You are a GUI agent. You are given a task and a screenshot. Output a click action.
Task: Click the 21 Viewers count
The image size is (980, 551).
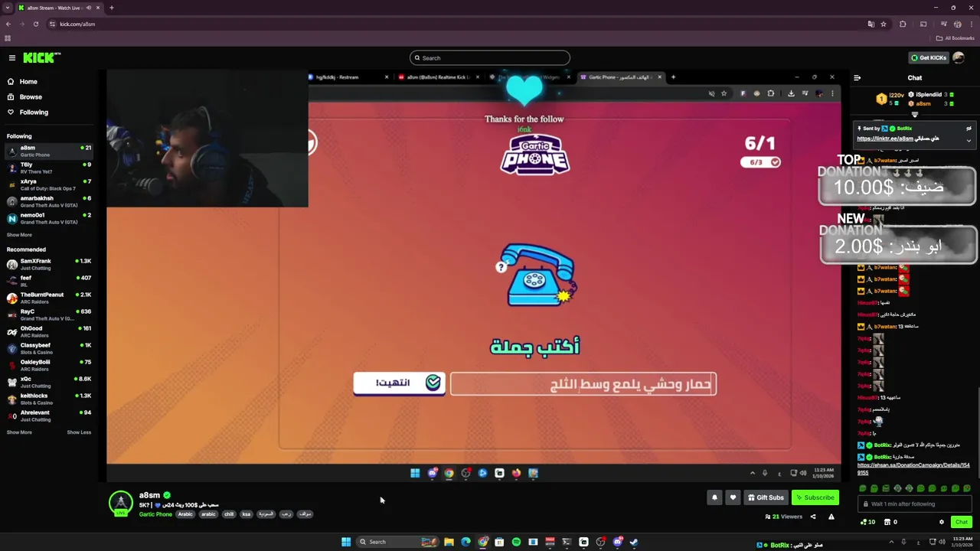point(783,517)
